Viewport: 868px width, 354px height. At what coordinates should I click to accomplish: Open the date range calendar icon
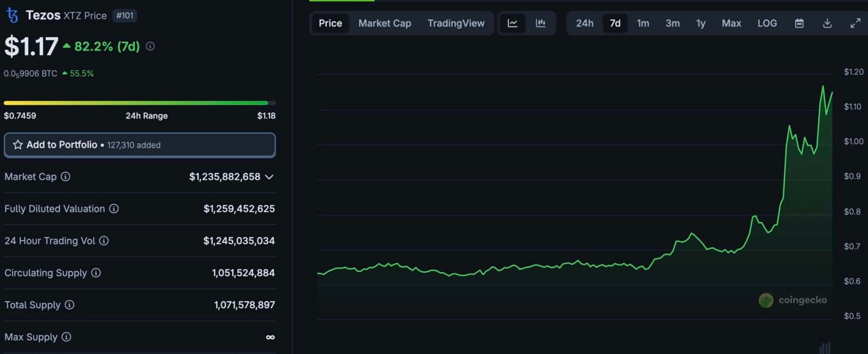coord(799,23)
